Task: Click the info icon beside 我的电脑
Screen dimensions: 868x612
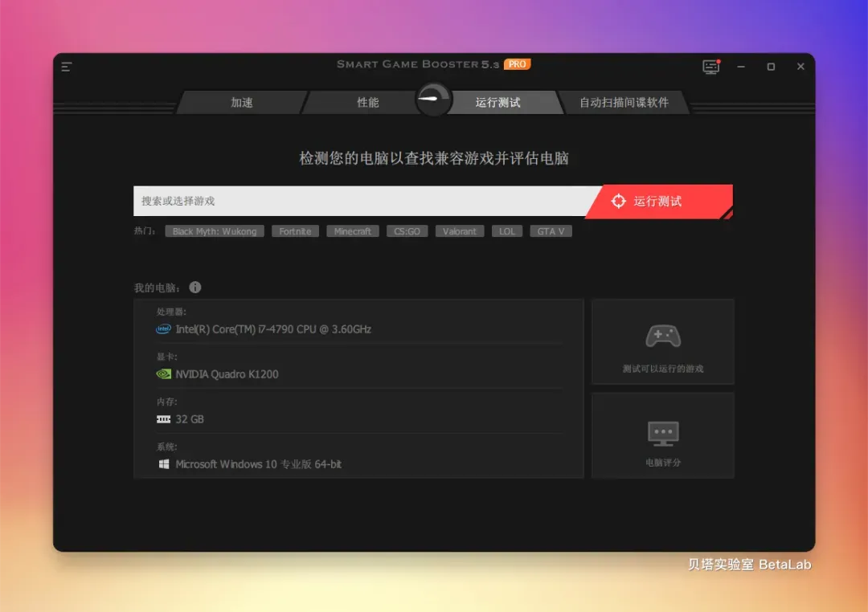Action: (x=194, y=288)
